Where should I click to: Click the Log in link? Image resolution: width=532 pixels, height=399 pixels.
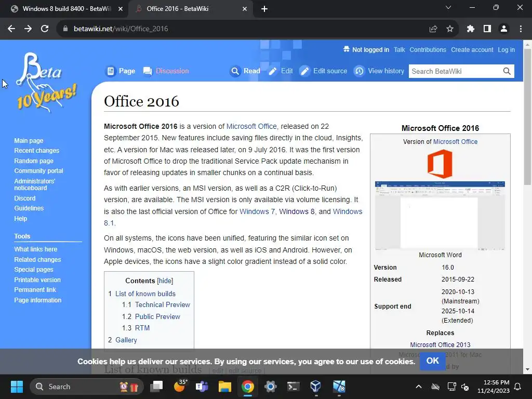[506, 49]
